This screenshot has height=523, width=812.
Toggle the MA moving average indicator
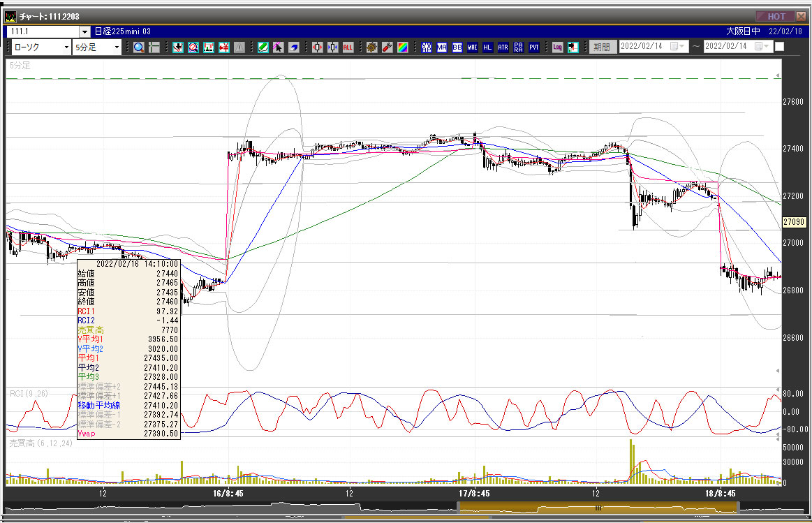[x=442, y=47]
